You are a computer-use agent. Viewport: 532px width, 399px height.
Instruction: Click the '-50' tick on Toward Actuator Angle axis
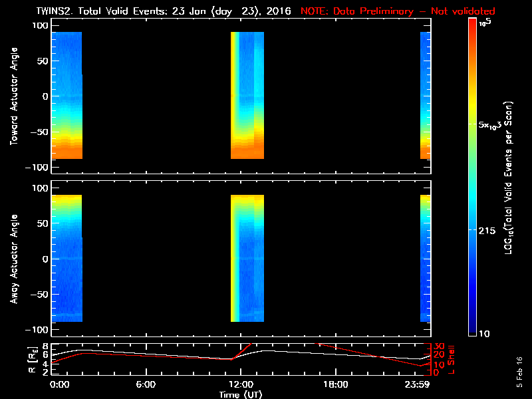coord(39,132)
